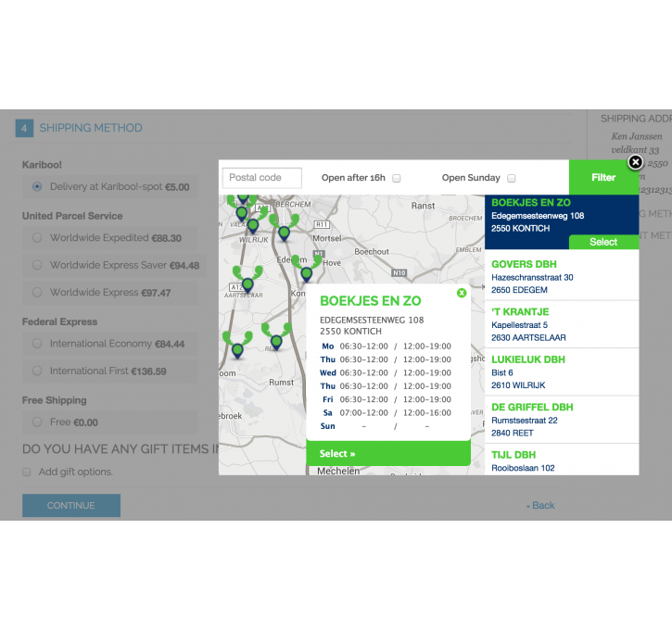Click the Boechout label on the map
The image size is (672, 630).
[372, 252]
